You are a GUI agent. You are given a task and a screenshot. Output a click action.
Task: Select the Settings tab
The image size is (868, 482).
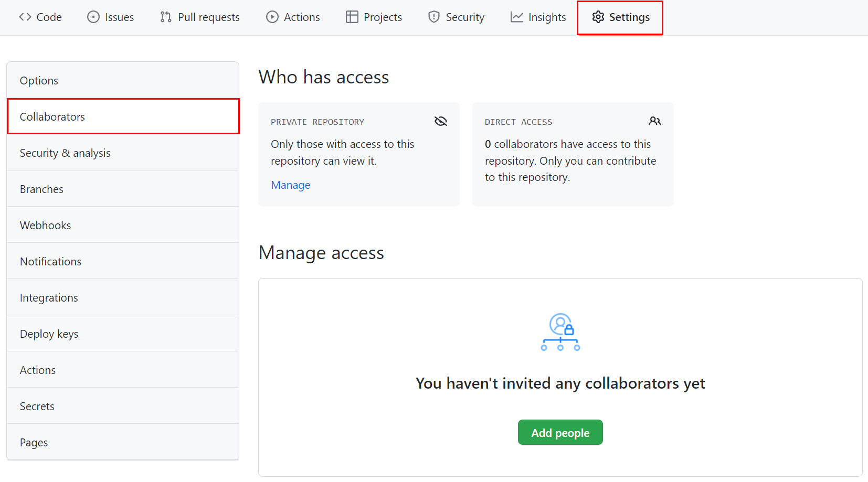pyautogui.click(x=620, y=18)
